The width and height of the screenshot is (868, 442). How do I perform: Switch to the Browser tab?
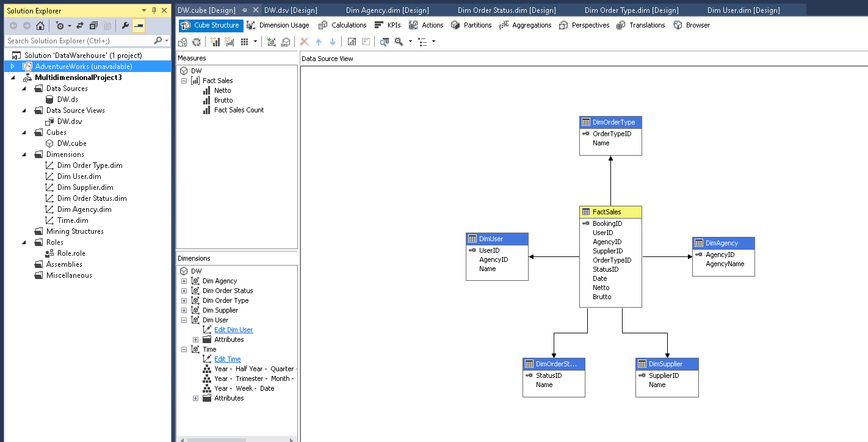[692, 25]
